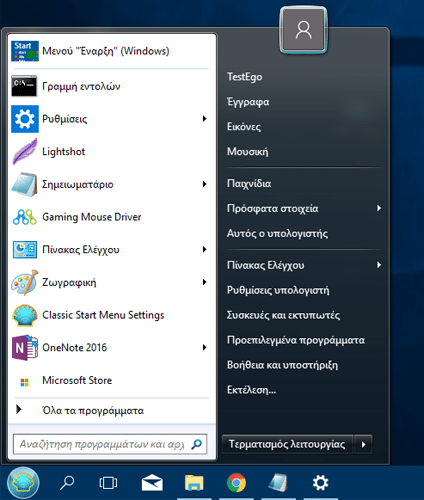Screen dimensions: 424x500
Task: Expand Πρόσφατα στοιχεία submenu arrow
Action: 379,208
